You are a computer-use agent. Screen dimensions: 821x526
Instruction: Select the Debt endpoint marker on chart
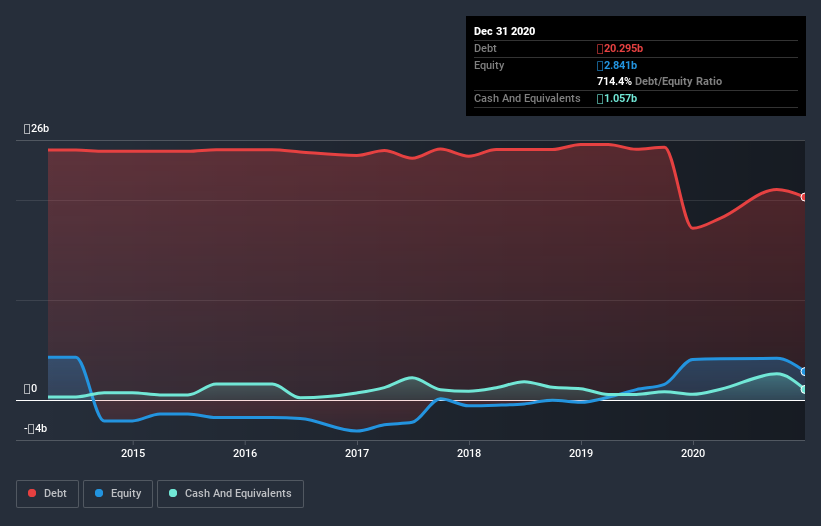point(804,197)
